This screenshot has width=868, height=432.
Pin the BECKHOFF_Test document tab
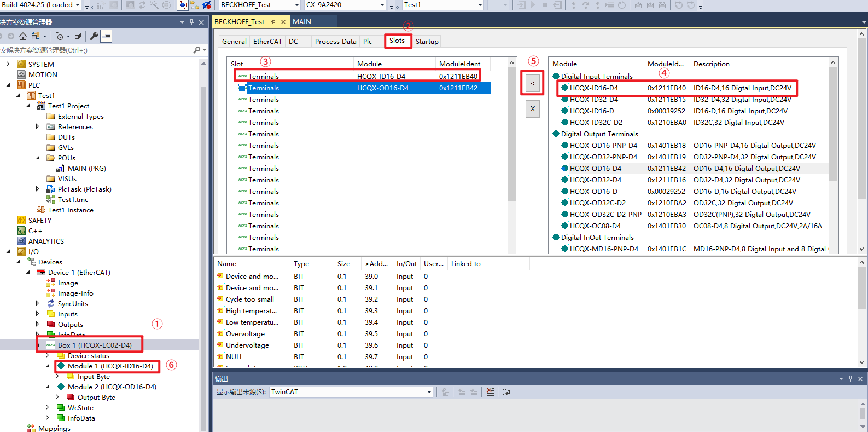coord(273,22)
